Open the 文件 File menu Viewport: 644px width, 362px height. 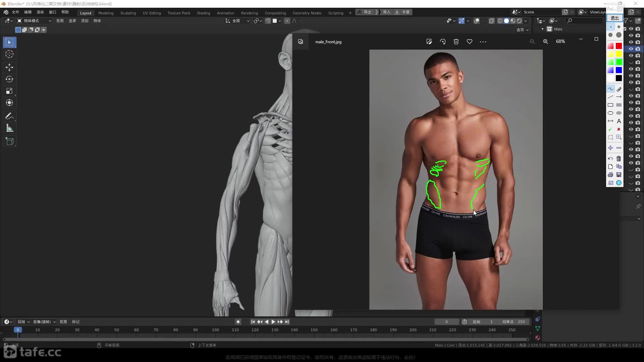coord(15,12)
